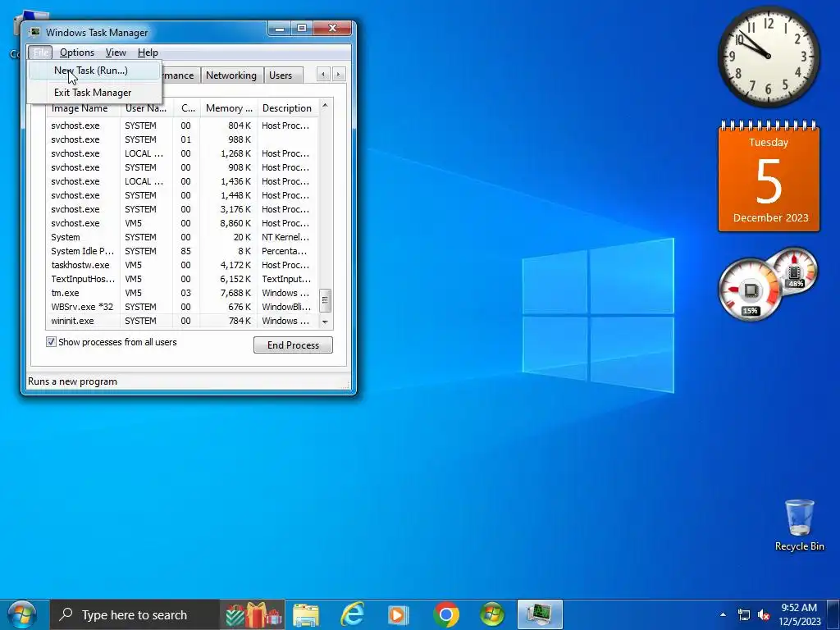840x630 pixels.
Task: Select the wininit.exe process row
Action: point(181,321)
